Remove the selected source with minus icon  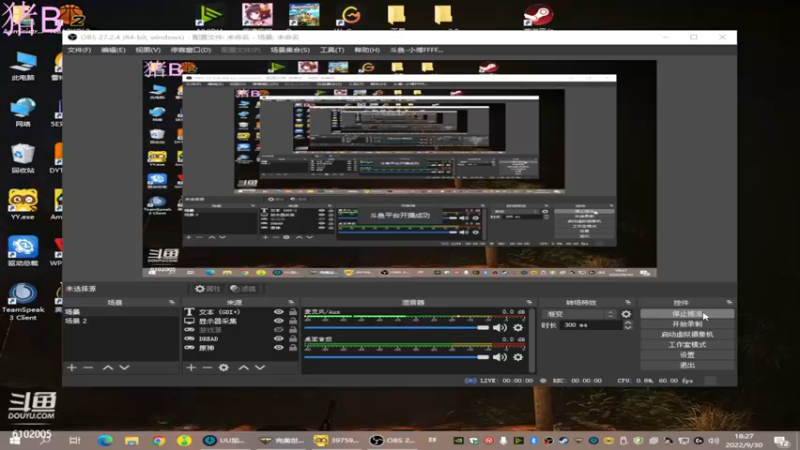point(207,367)
